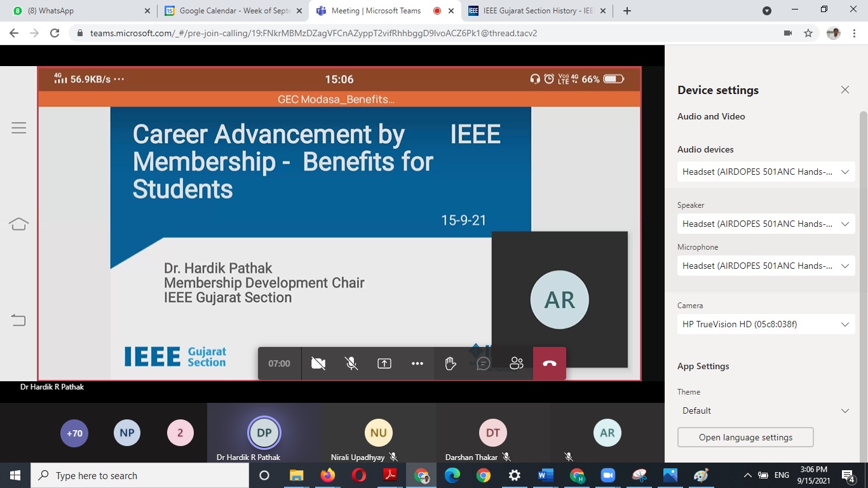This screenshot has height=488, width=868.
Task: Show the participants list
Action: pos(517,363)
